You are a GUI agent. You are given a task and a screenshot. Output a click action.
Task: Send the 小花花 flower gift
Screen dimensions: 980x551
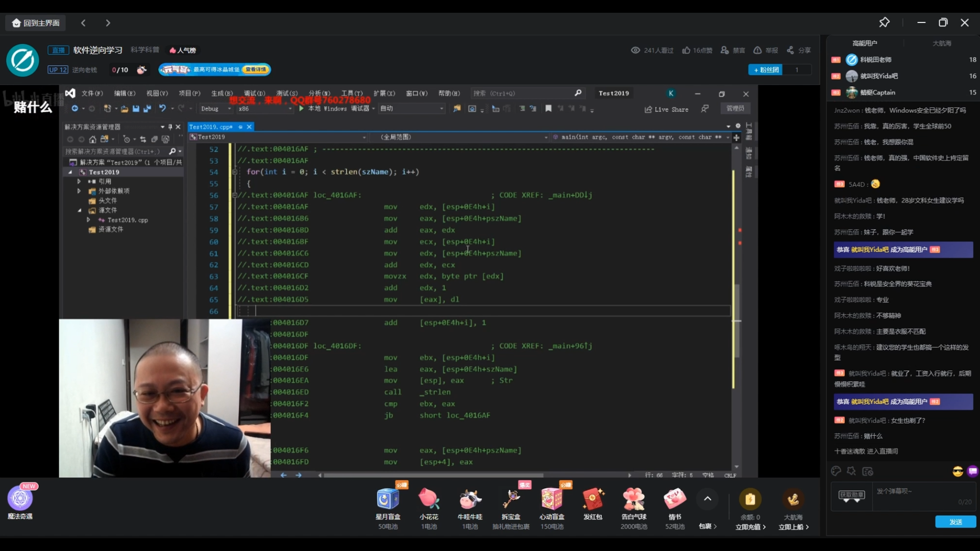click(429, 499)
